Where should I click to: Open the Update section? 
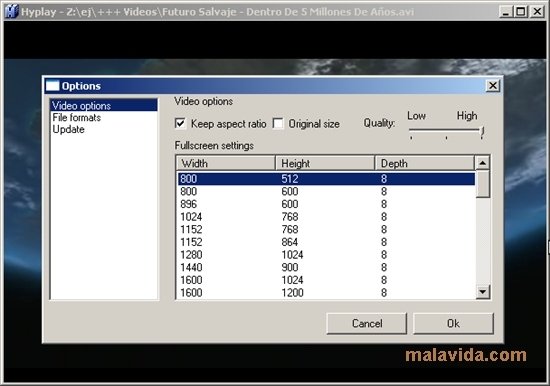pos(68,129)
